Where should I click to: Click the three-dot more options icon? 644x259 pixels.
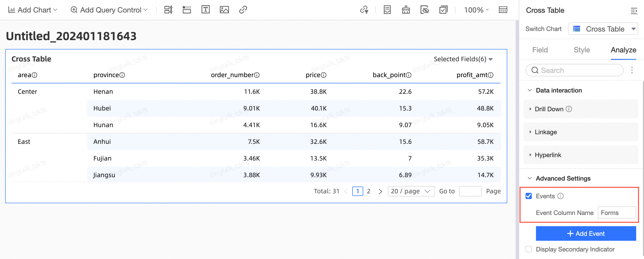click(x=632, y=70)
